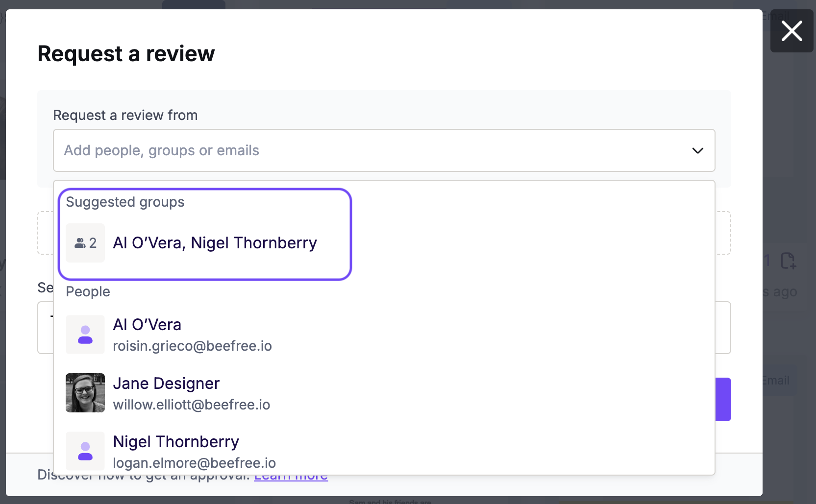Click the X icon to dismiss the dialog
This screenshot has width=816, height=504.
pos(791,31)
